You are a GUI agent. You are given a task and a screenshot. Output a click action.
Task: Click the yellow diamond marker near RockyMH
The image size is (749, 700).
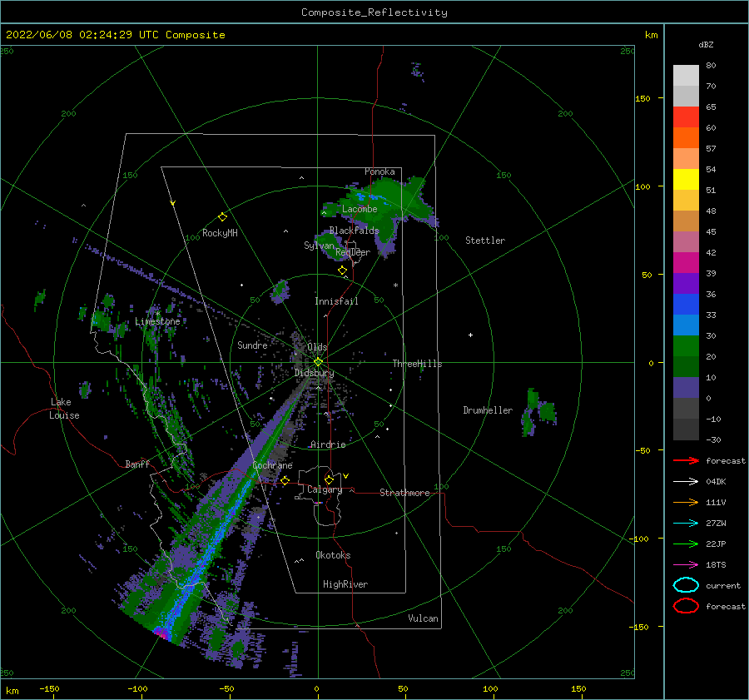click(222, 217)
